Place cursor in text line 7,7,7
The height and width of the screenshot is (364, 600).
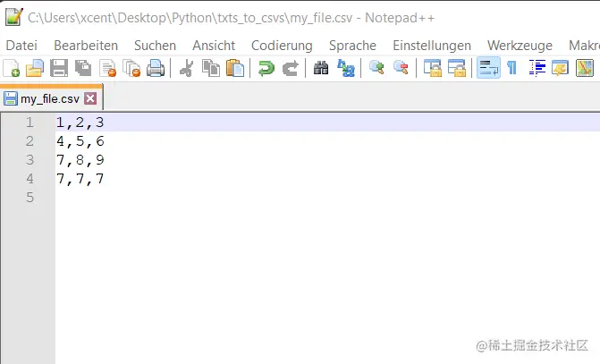(x=80, y=179)
